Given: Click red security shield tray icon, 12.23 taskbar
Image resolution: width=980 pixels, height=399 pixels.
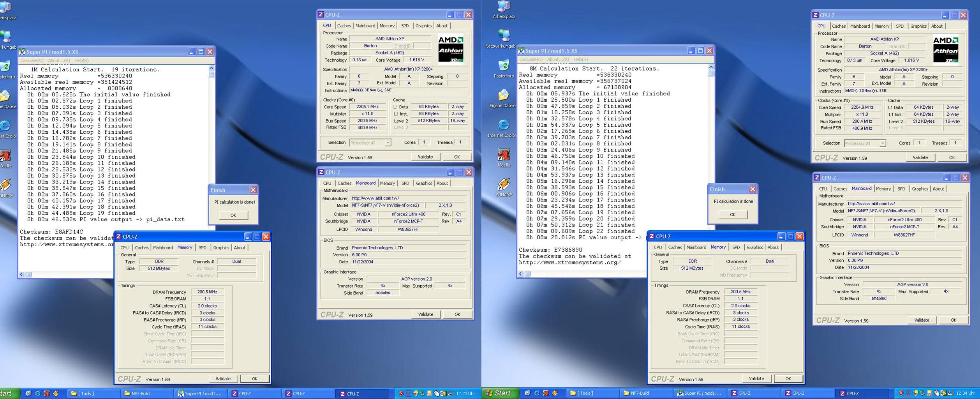Looking at the screenshot, I should [401, 394].
